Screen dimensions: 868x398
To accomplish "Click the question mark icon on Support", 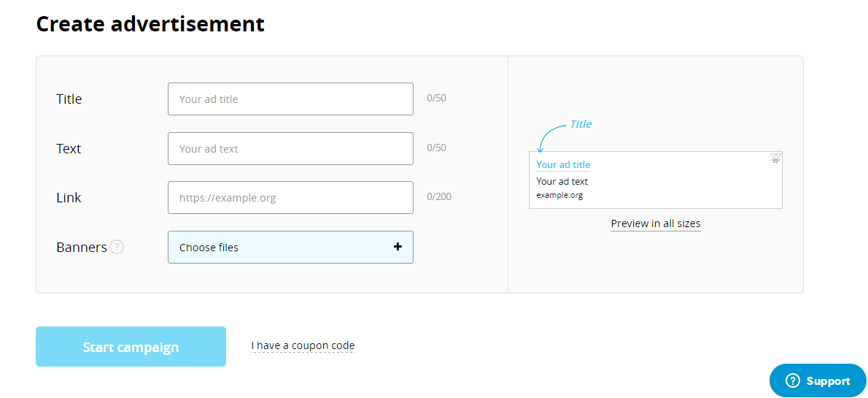I will [x=792, y=381].
